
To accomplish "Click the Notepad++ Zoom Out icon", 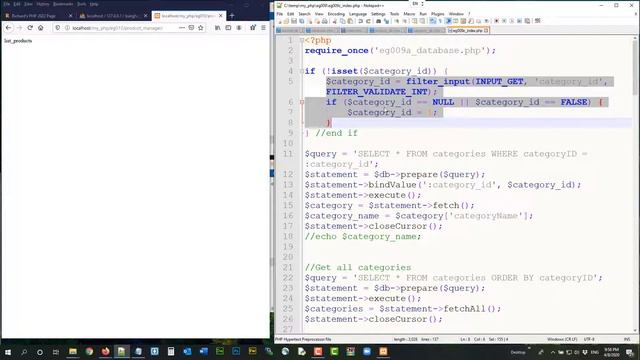I will (x=405, y=21).
